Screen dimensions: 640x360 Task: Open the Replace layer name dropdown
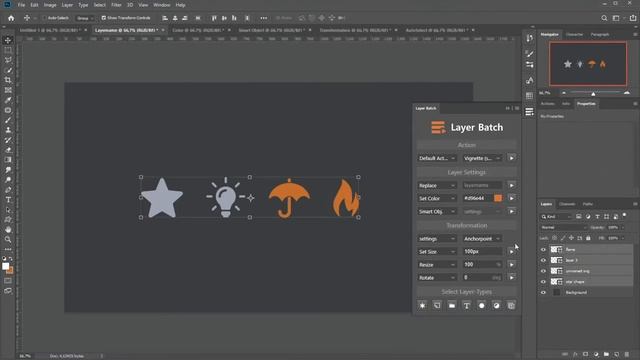[437, 185]
